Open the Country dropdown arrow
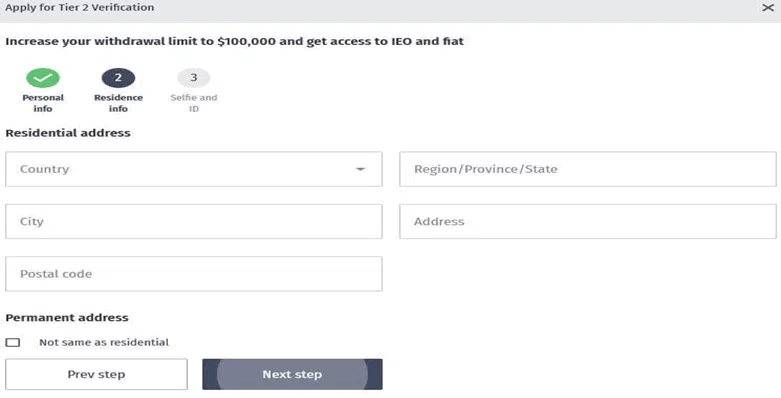 click(x=360, y=169)
